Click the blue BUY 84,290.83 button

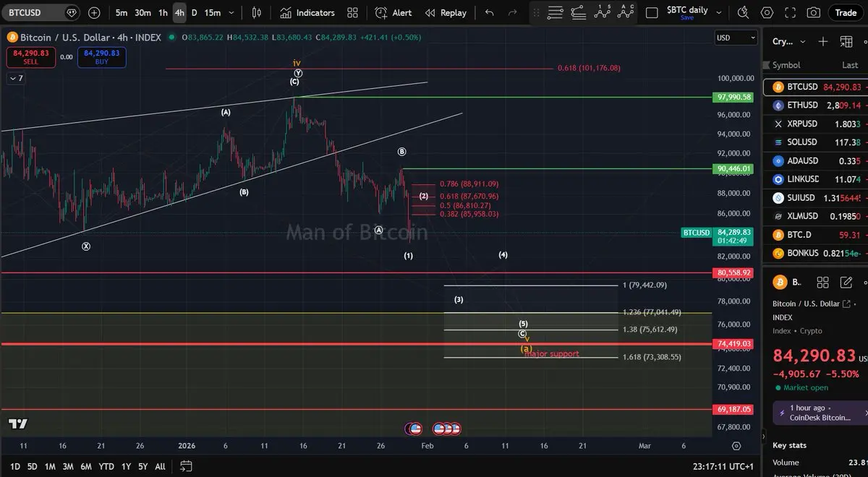[103, 56]
